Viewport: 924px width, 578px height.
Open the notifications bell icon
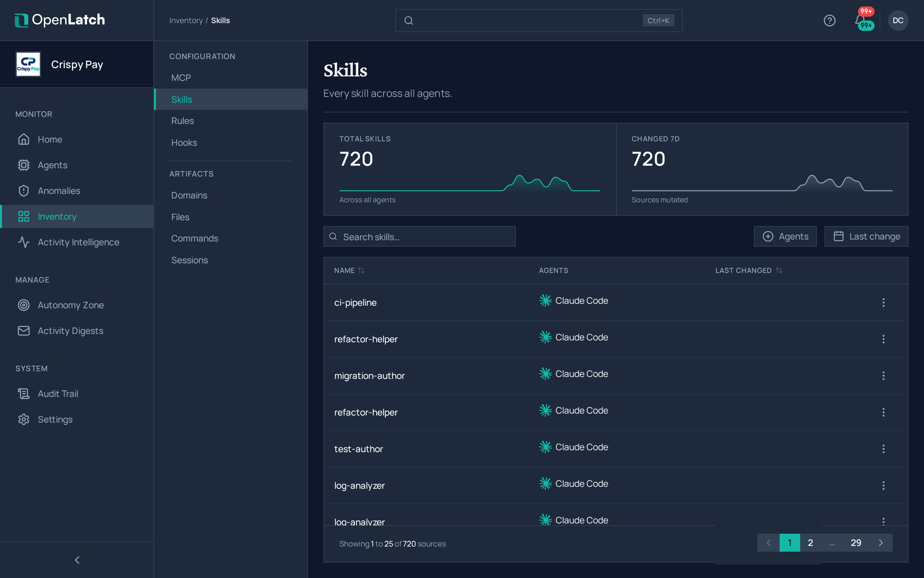click(x=860, y=20)
